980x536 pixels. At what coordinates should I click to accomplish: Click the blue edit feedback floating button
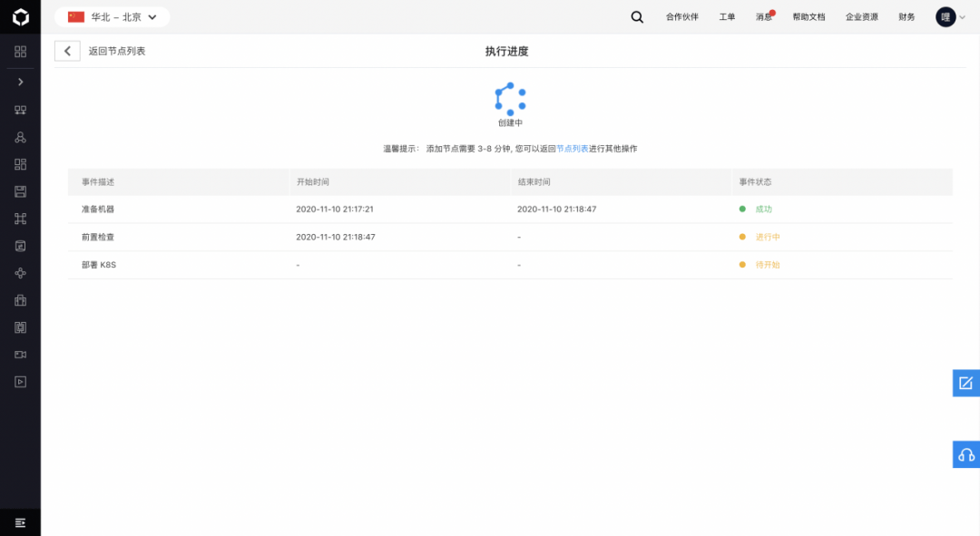[x=966, y=383]
